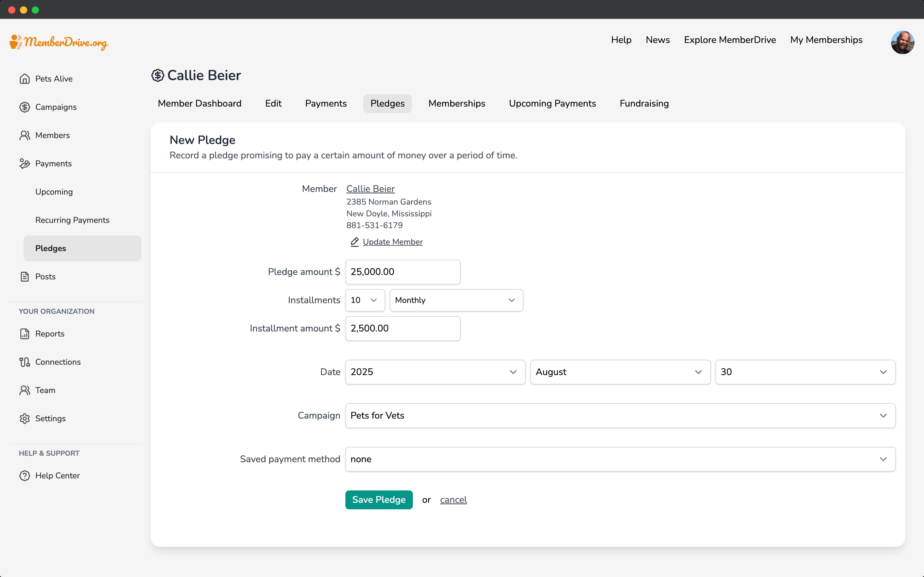
Task: Click the red close window button
Action: (x=12, y=10)
